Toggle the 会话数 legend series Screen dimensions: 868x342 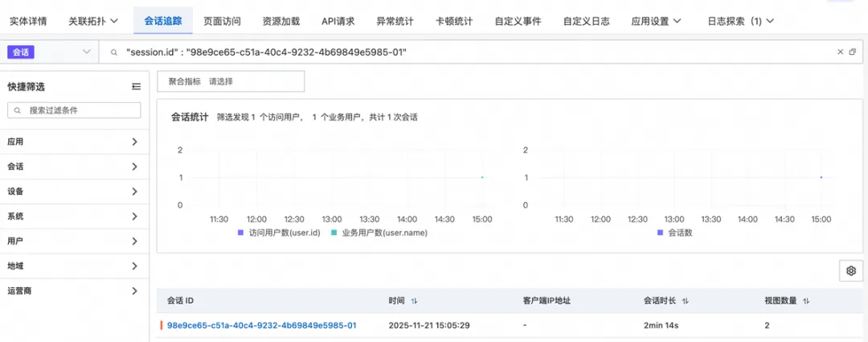point(674,233)
